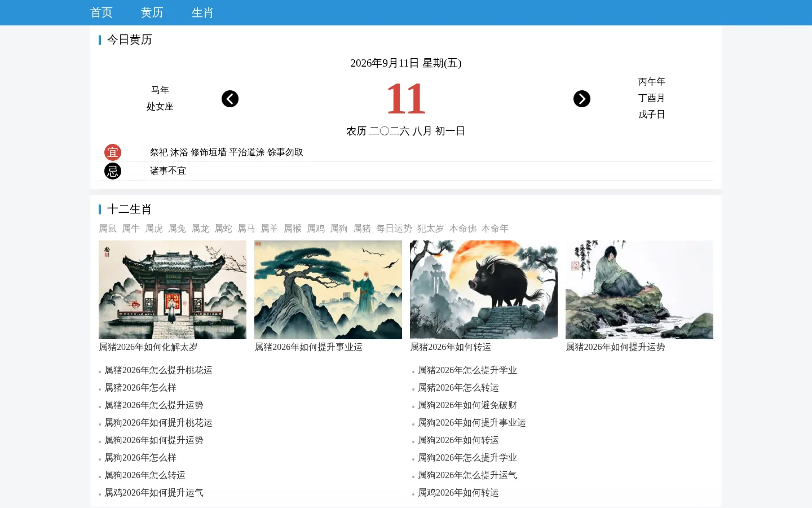This screenshot has height=508, width=812.
Task: Open 首页 in top navigation
Action: tap(101, 12)
